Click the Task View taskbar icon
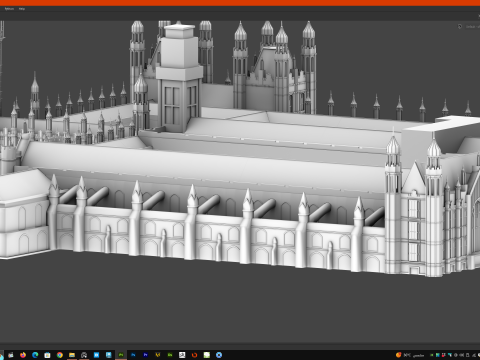 point(11,355)
